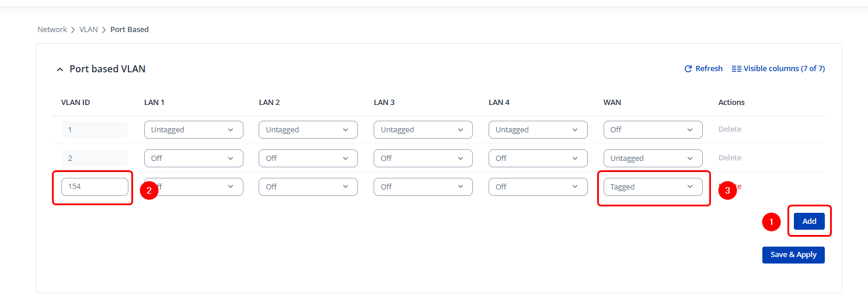Open the Visible columns selector
Screen dimensions: 868x302
tap(778, 69)
